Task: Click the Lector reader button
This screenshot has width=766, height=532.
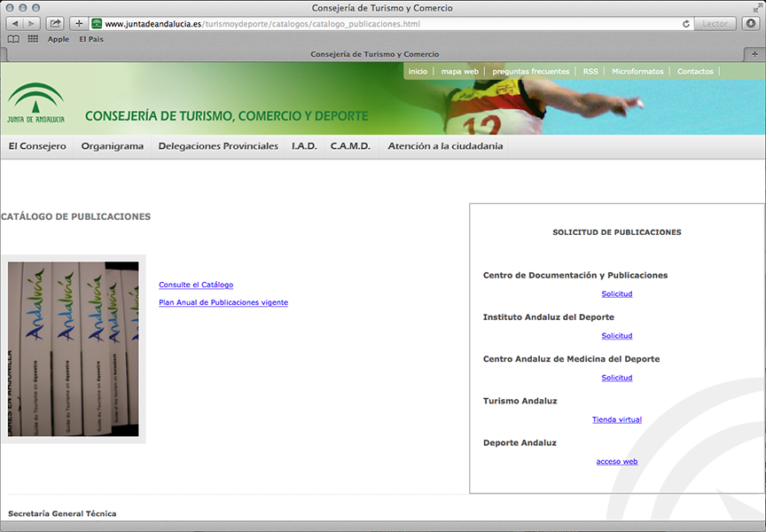Action: 715,24
